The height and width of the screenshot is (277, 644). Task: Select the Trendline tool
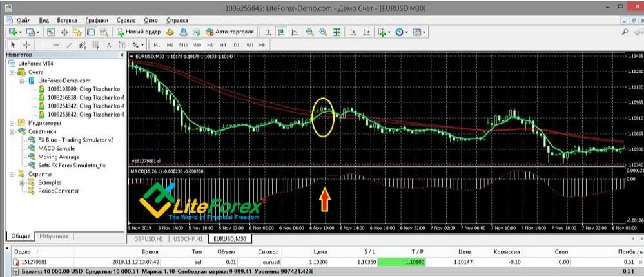pos(70,44)
